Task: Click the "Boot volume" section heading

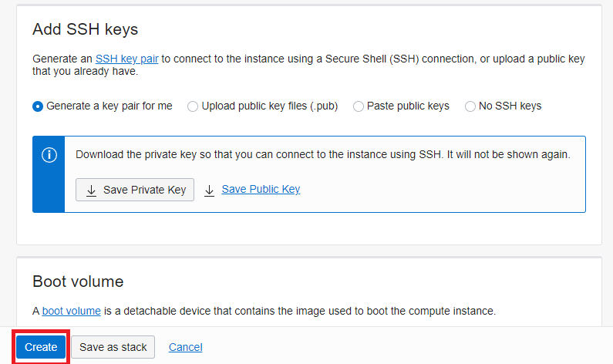Action: coord(78,281)
